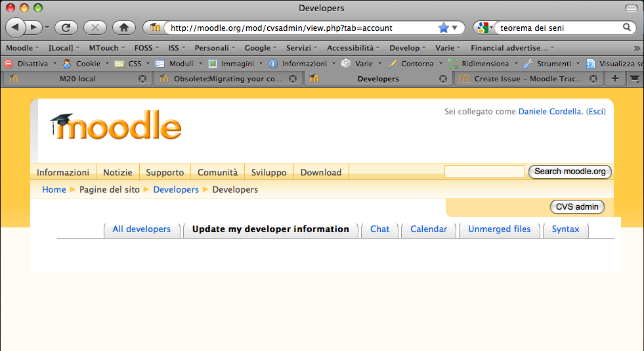Open the Supporto site menu
This screenshot has width=644, height=351.
[x=165, y=172]
